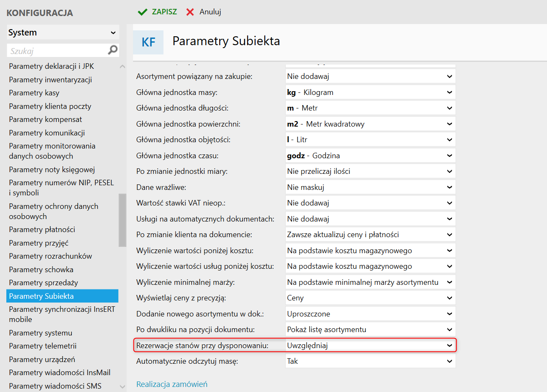Screen dimensions: 547x392
Task: Select Parametry kasy in the sidebar
Action: click(34, 93)
